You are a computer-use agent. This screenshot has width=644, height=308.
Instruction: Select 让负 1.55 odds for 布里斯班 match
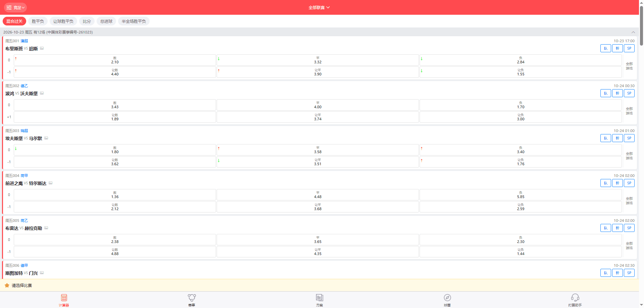tap(521, 72)
